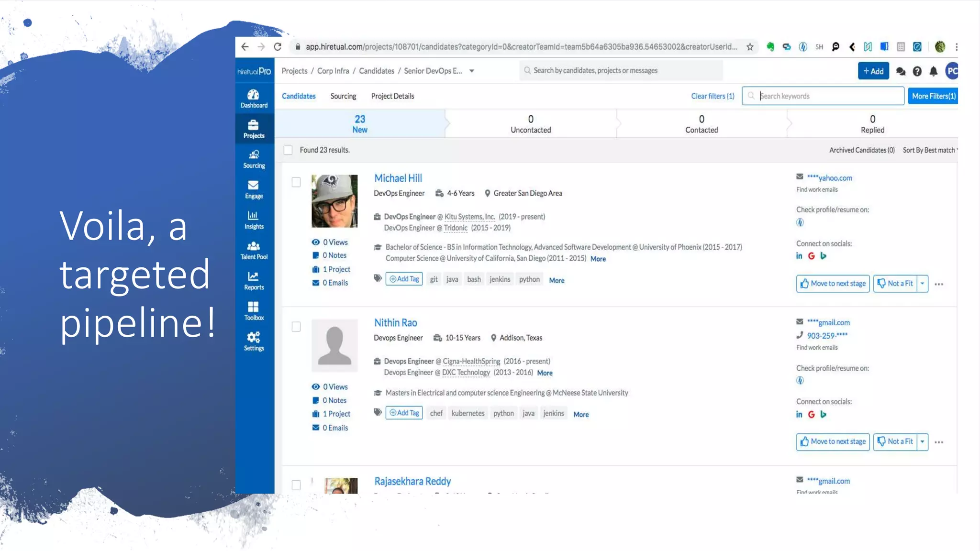
Task: Open the Sort By Best match dropdown
Action: (930, 150)
